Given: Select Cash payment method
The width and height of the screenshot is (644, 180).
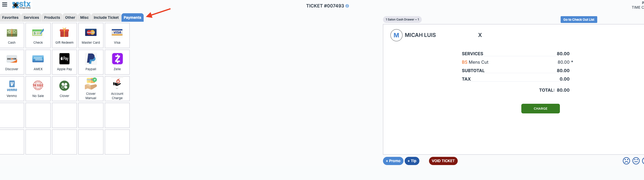Looking at the screenshot, I should coord(12,35).
